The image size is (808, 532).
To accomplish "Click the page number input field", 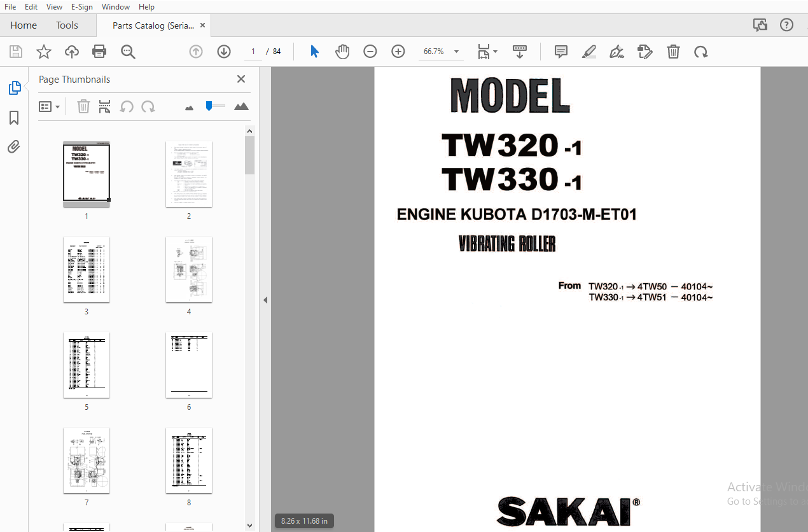I will (253, 52).
